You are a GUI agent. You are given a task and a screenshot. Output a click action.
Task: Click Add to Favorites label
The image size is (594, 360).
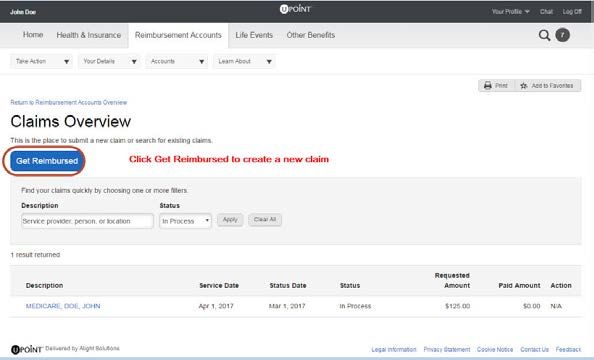tap(552, 86)
